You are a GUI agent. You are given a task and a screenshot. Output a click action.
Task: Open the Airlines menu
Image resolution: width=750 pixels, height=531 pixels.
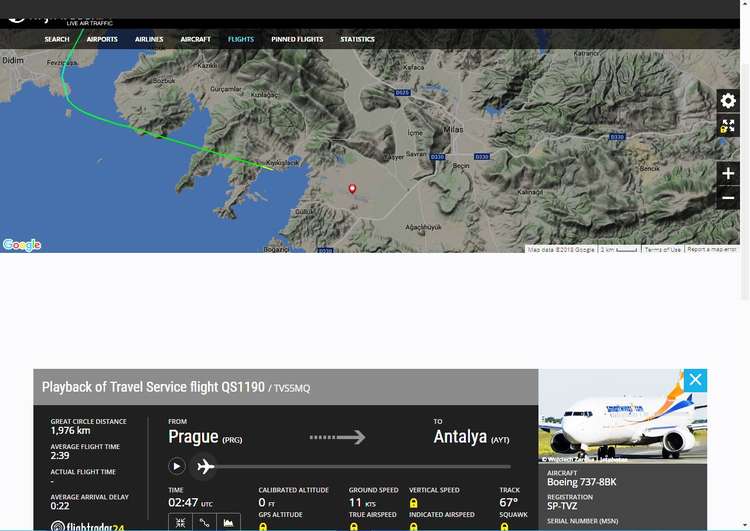[149, 39]
